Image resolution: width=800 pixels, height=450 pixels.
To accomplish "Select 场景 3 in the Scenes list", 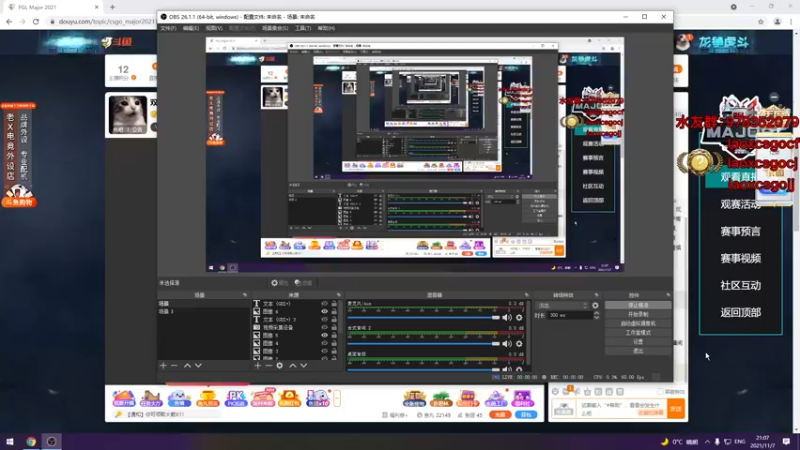I will 203,311.
